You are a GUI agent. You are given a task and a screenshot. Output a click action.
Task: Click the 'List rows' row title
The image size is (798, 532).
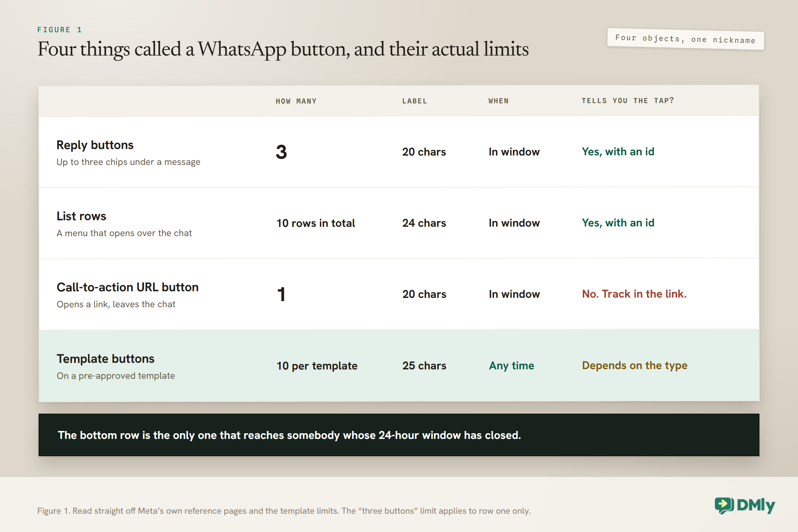point(81,216)
